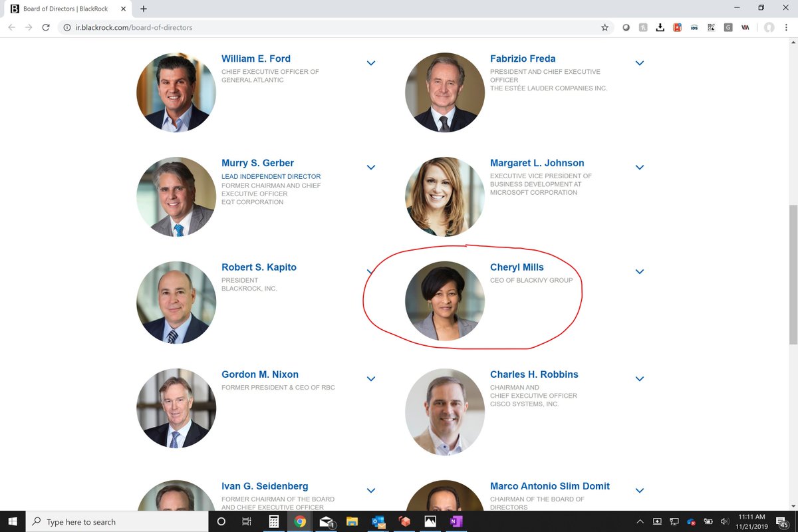Open Photos app in taskbar

pyautogui.click(x=430, y=521)
